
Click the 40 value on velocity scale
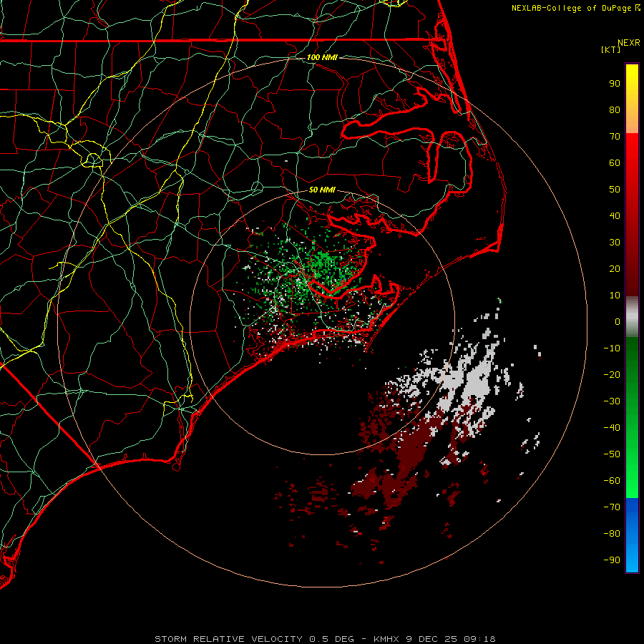pyautogui.click(x=615, y=215)
